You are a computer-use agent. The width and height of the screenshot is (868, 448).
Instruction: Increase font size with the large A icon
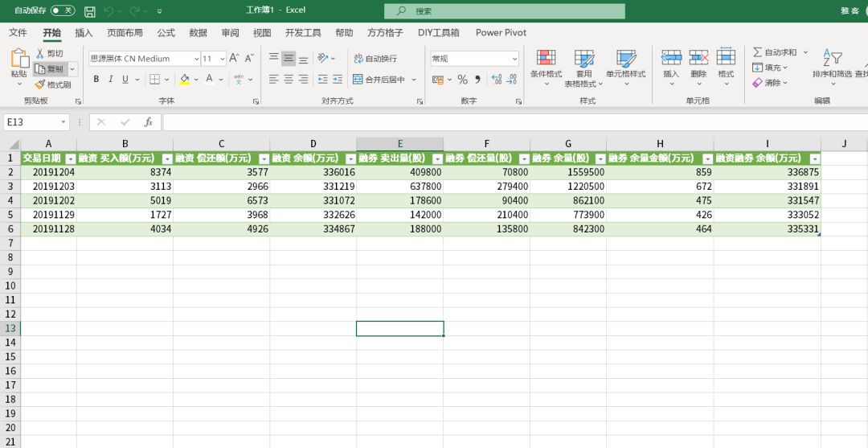click(234, 58)
